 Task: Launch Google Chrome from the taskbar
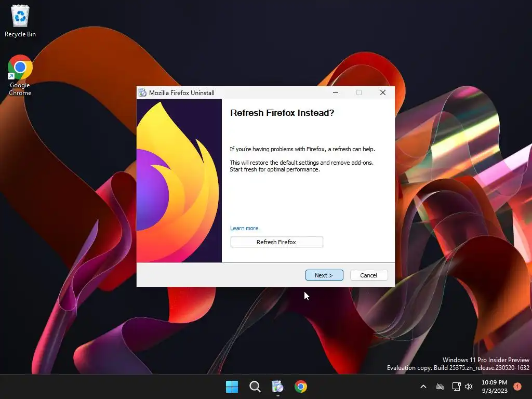pos(301,387)
